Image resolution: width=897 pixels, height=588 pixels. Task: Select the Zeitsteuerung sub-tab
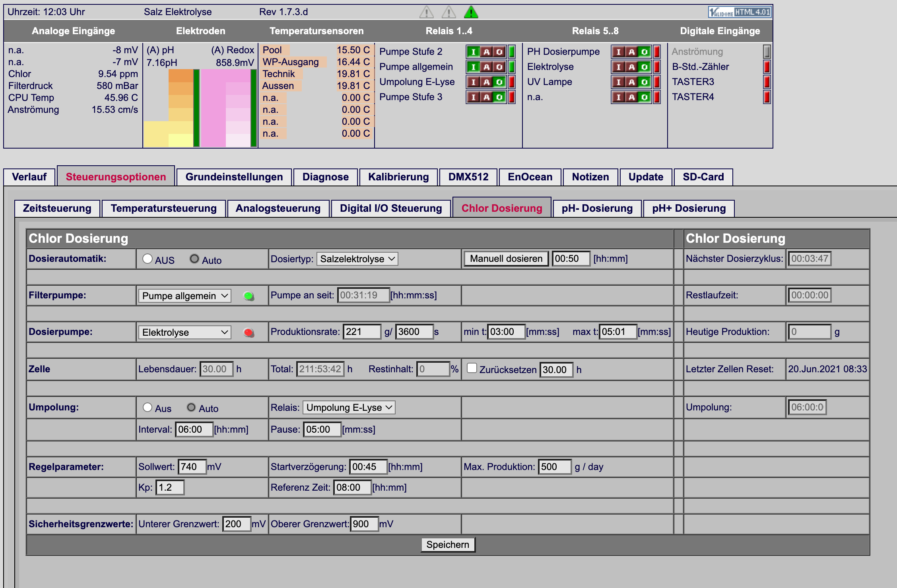coord(57,209)
